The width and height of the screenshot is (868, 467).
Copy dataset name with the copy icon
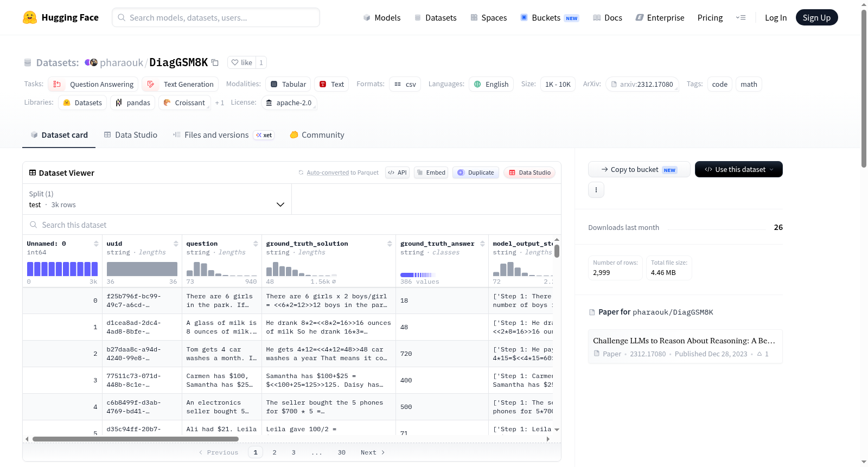click(x=215, y=62)
